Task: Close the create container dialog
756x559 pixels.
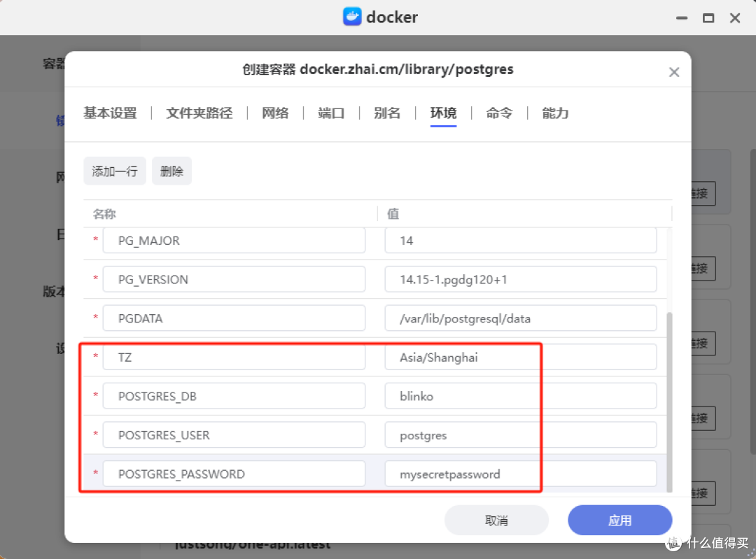Action: tap(674, 72)
